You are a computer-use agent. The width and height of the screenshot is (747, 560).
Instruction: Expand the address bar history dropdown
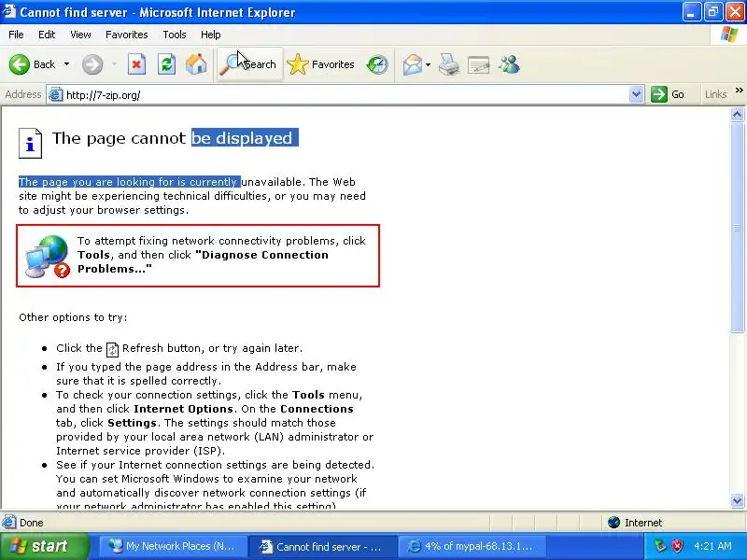pyautogui.click(x=637, y=95)
